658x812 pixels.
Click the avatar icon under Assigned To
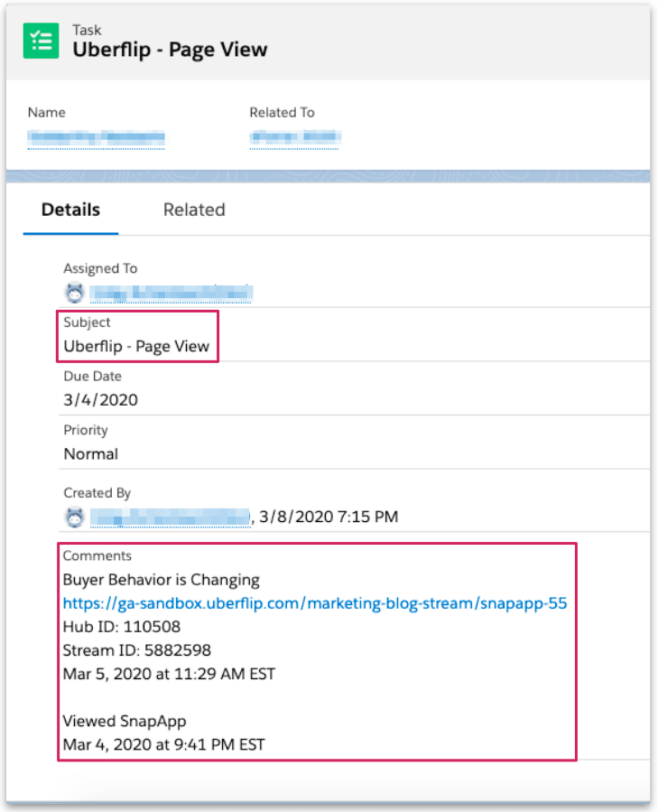75,294
